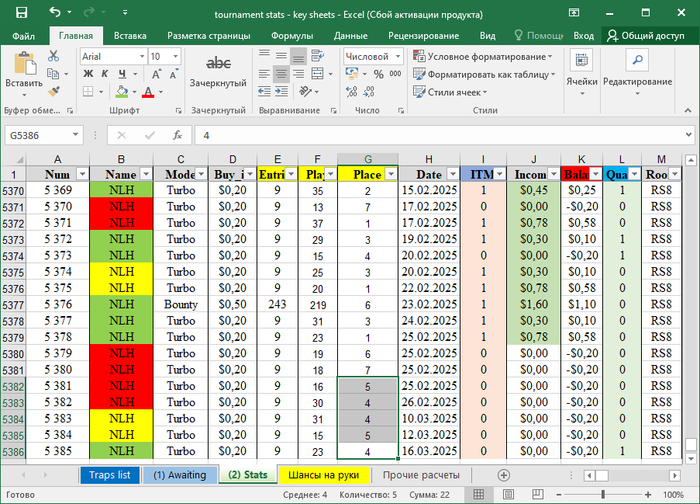The height and width of the screenshot is (504, 700).
Task: Toggle bottom vertical alignment
Action: (x=298, y=56)
